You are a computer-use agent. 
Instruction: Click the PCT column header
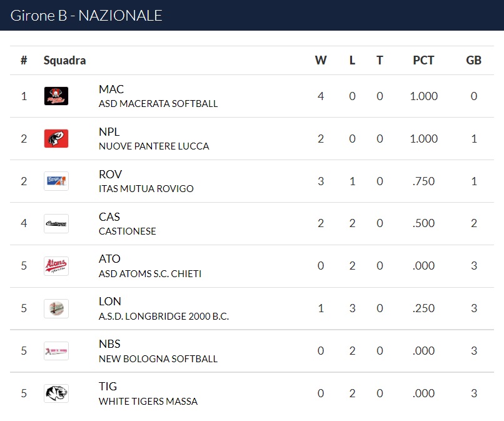tap(423, 60)
